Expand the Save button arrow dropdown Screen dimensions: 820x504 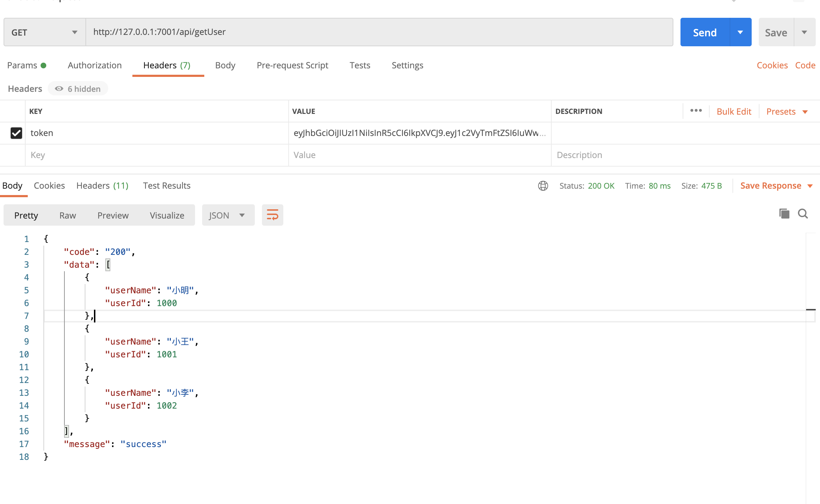click(x=804, y=32)
